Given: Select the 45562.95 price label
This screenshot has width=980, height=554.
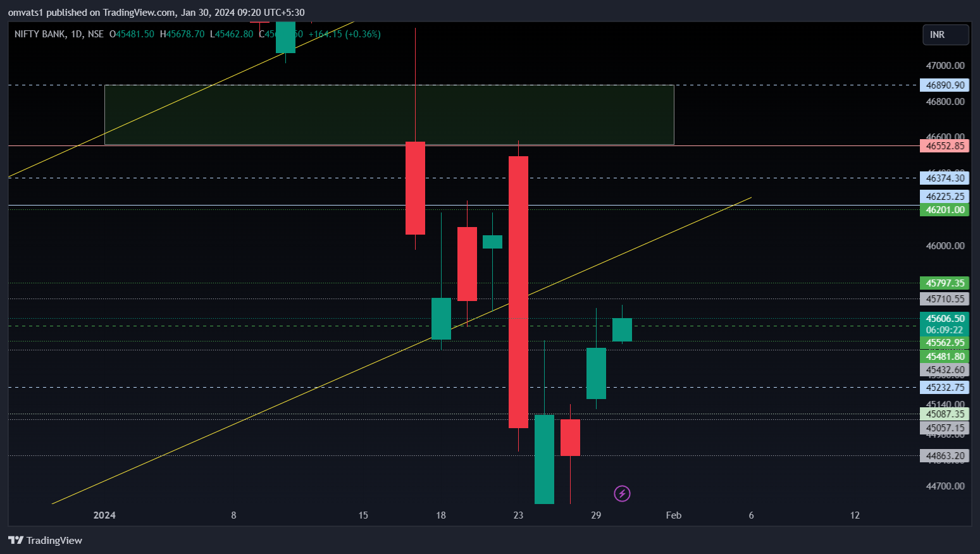Looking at the screenshot, I should click(945, 343).
